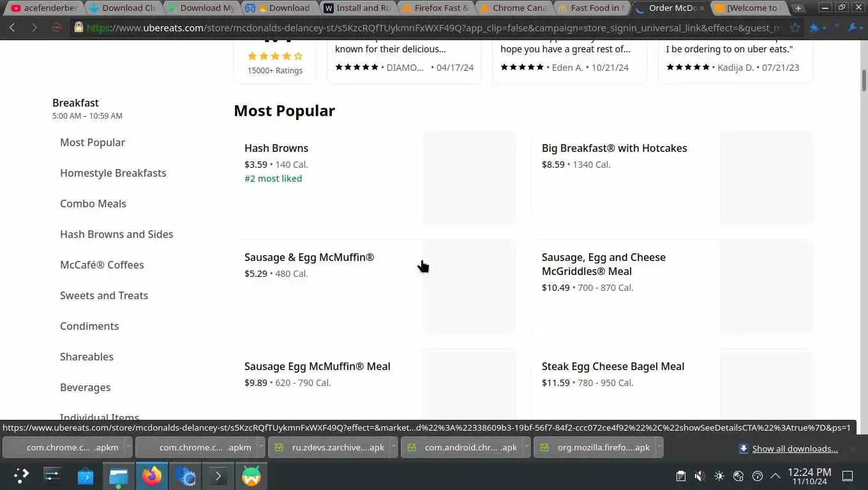Open the com.android.chr apk download item
Viewport: 868px width, 490px height.
coord(462,447)
